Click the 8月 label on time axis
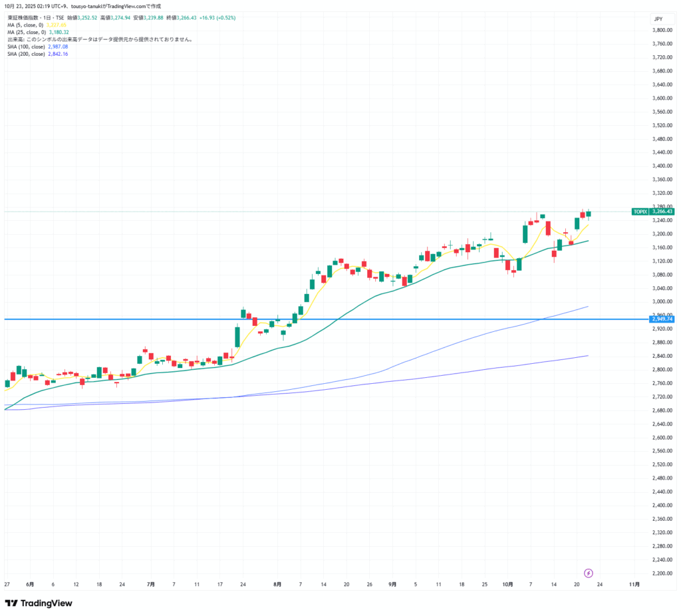 [277, 585]
